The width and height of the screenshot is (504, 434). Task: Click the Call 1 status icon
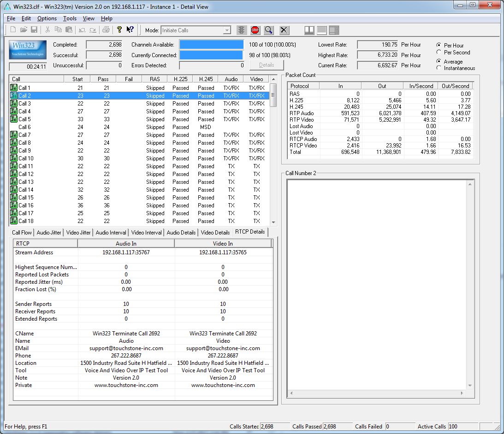pyautogui.click(x=13, y=88)
